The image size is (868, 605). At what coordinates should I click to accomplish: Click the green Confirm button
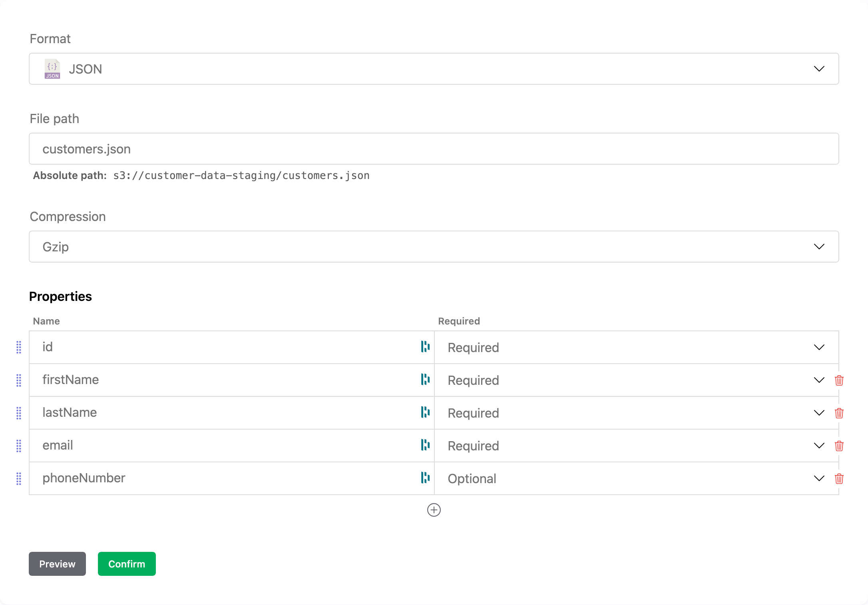click(127, 564)
